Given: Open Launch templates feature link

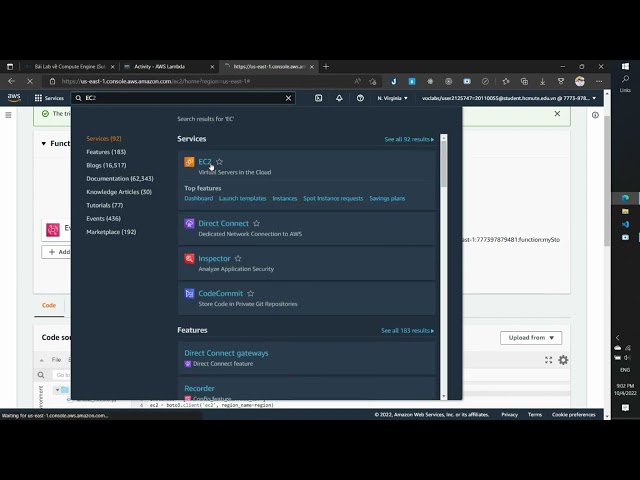Looking at the screenshot, I should (x=242, y=198).
